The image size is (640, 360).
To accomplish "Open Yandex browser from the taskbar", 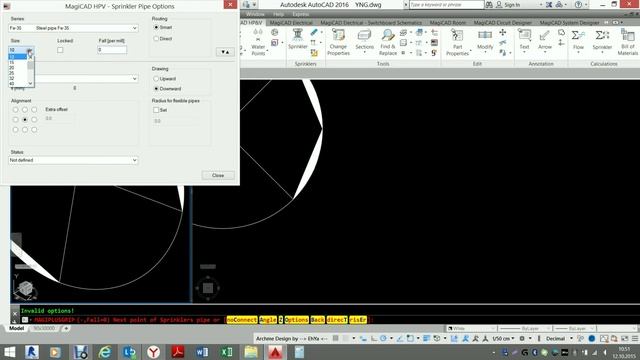I will pyautogui.click(x=153, y=352).
